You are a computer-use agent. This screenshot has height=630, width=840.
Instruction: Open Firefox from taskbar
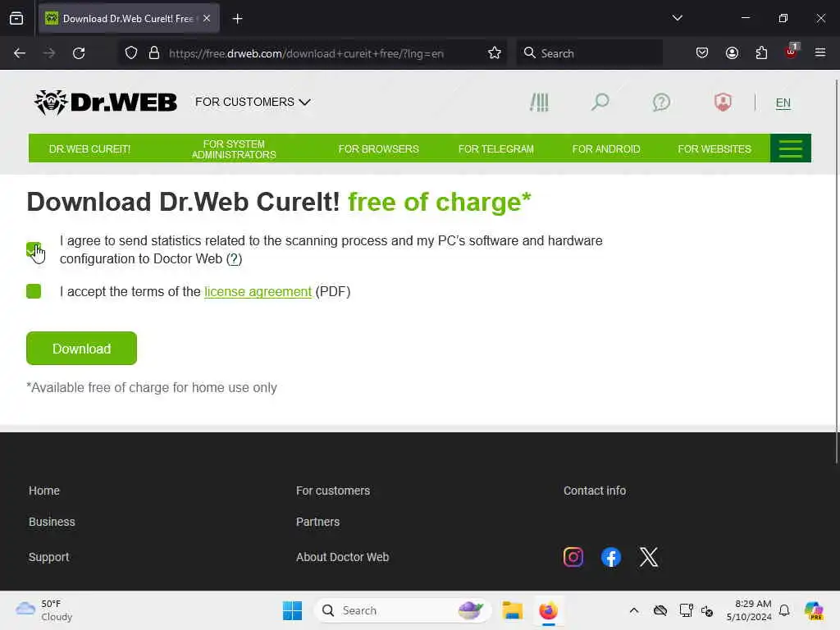click(x=548, y=610)
